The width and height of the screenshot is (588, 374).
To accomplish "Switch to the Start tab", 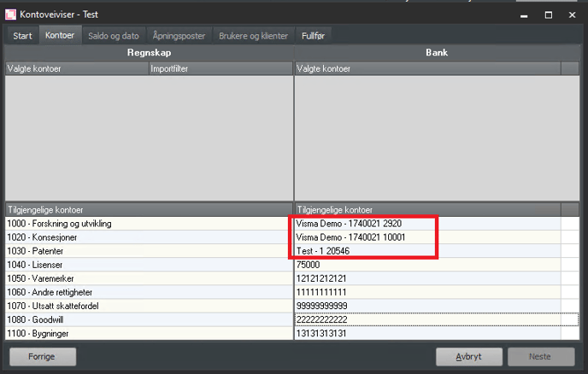I will [22, 36].
